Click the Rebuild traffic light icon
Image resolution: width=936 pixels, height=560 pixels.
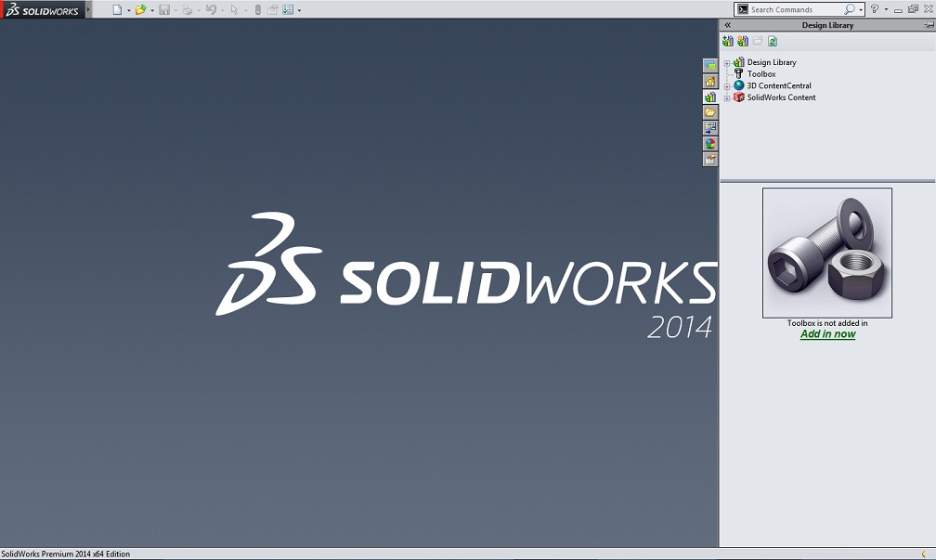point(258,9)
